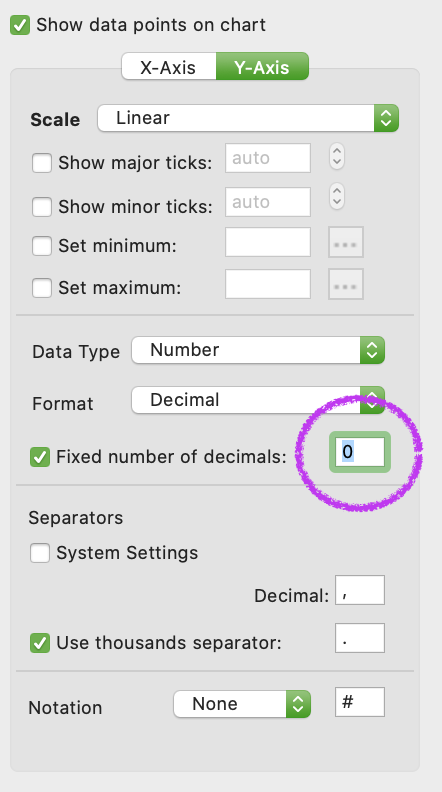Open the Scale Linear dropdown
442x792 pixels.
pyautogui.click(x=248, y=118)
